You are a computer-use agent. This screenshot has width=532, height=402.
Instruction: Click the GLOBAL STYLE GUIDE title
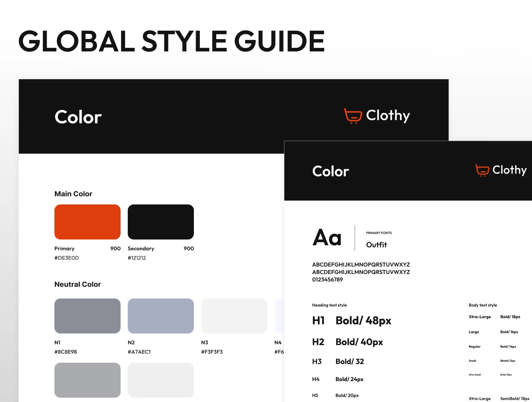[x=171, y=41]
